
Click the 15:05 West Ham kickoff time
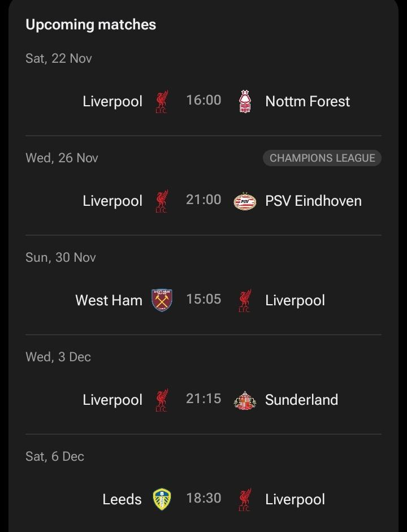(203, 299)
